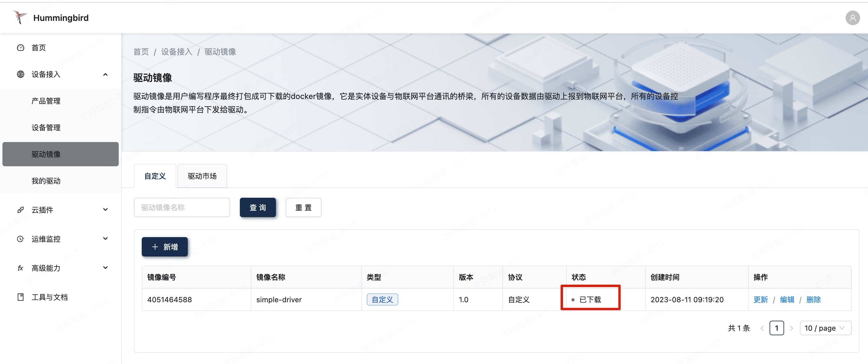
Task: Click 设备接入 in the breadcrumb
Action: point(177,52)
